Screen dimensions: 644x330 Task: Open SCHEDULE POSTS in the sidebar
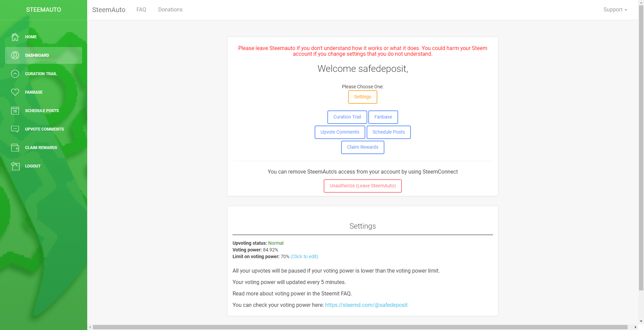click(44, 111)
